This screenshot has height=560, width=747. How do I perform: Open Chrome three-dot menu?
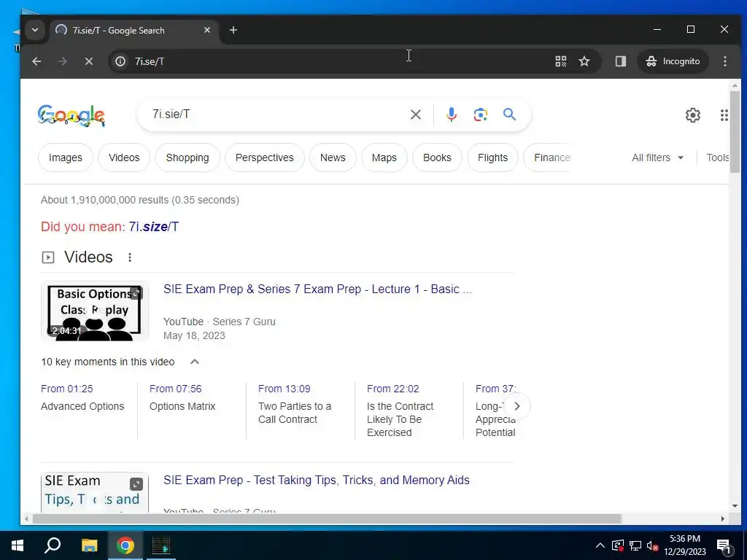tap(724, 61)
